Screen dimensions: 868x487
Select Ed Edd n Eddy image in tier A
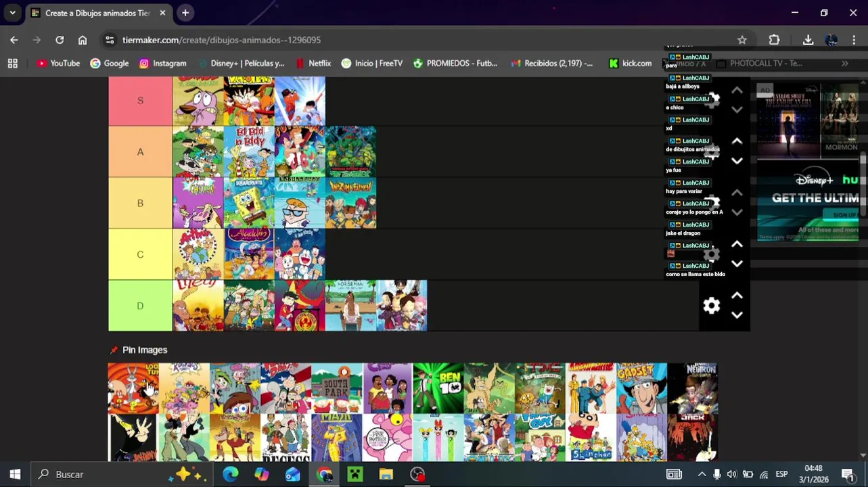[x=249, y=152]
